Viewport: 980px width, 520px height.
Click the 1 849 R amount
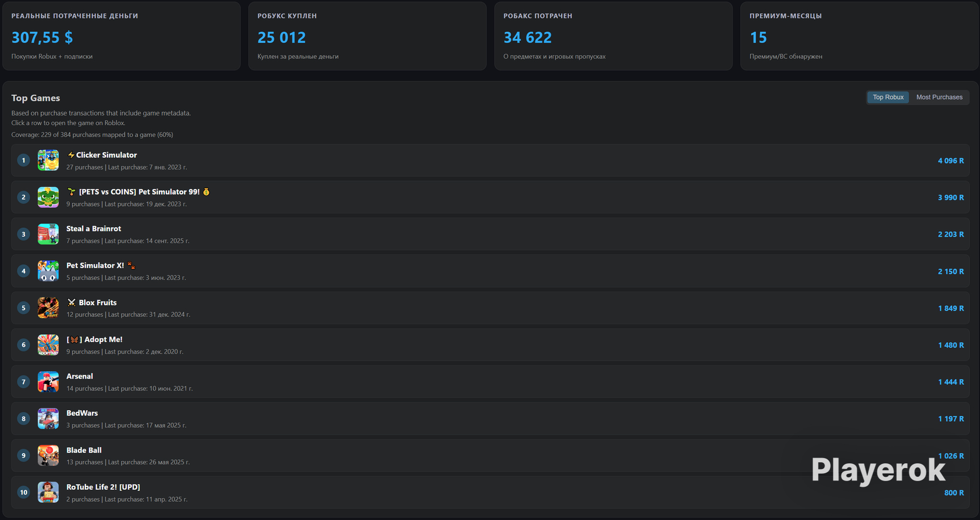pos(951,308)
